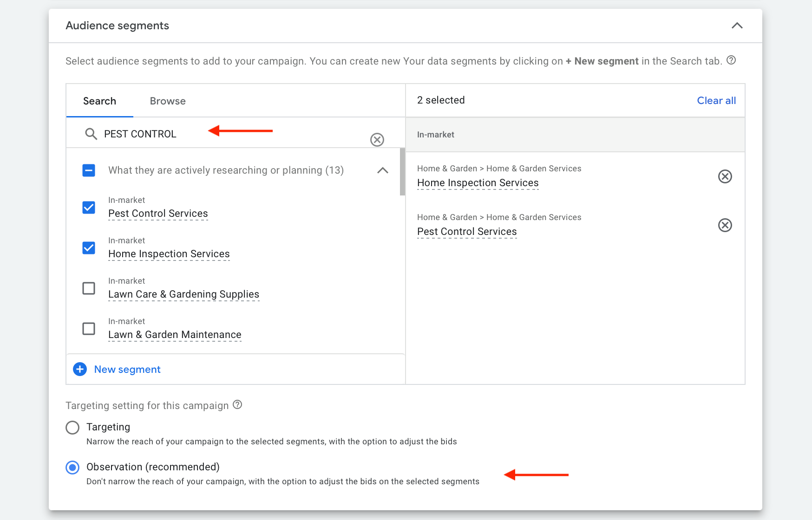Click the blue plus icon beside New segment
The width and height of the screenshot is (812, 520).
coord(79,369)
